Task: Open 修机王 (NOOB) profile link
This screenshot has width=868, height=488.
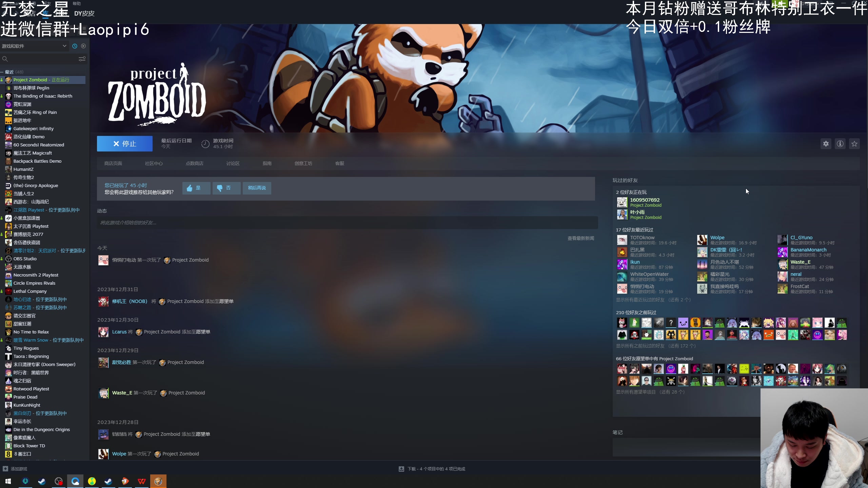Action: point(130,301)
